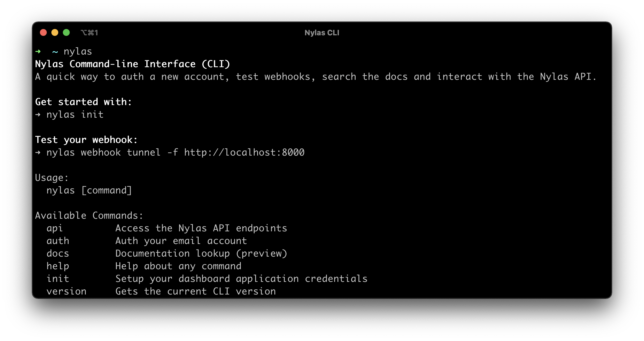The height and width of the screenshot is (341, 644).
Task: Click the http://localhost:8000 URL
Action: 244,152
